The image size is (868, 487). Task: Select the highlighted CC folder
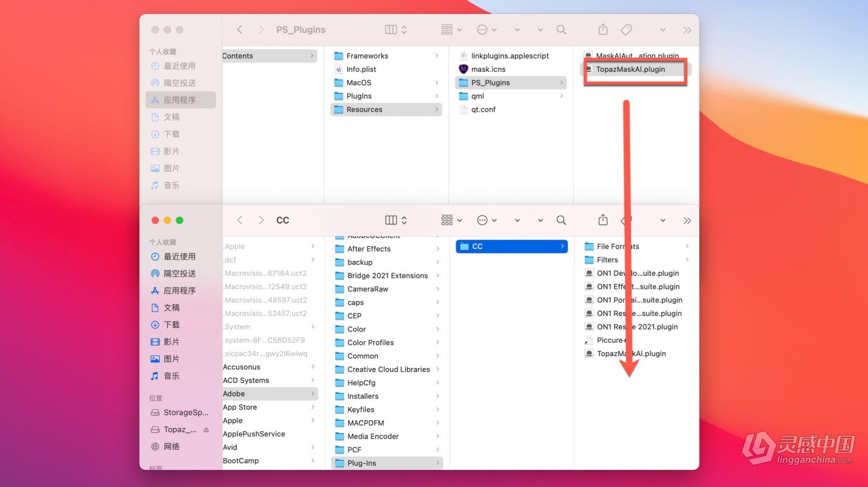[512, 246]
